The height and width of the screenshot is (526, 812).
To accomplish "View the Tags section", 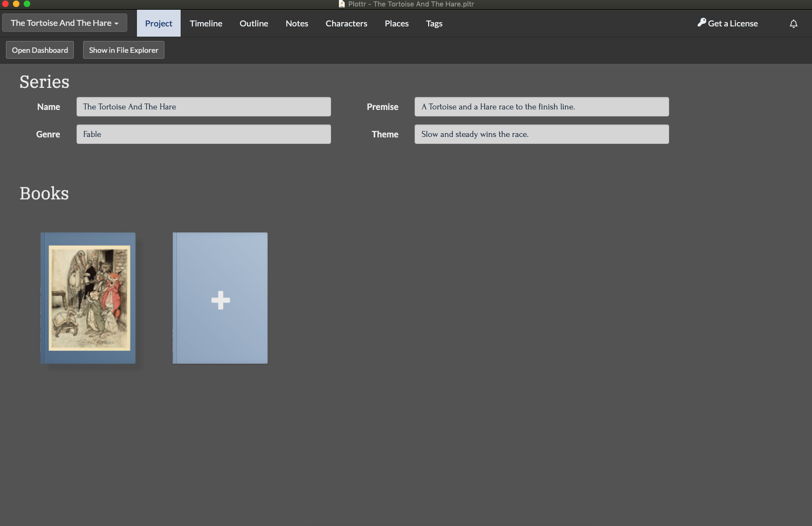I will tap(434, 23).
